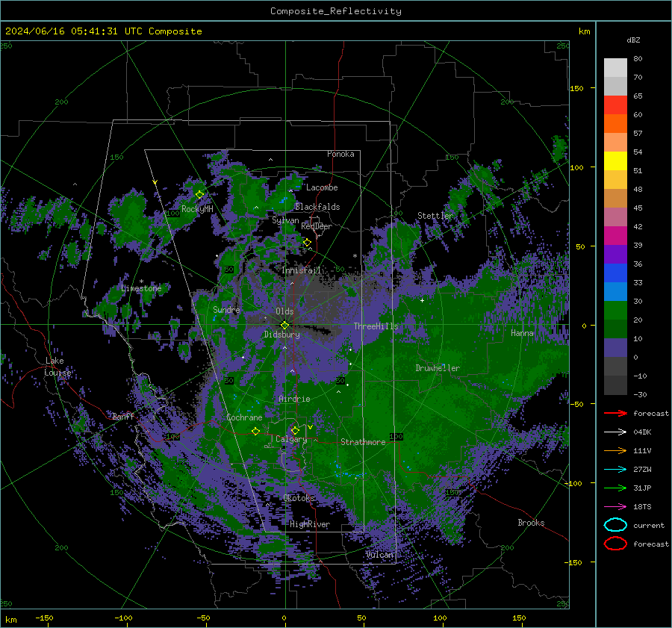Click the Cochrane city label
The height and width of the screenshot is (628, 672).
(244, 417)
